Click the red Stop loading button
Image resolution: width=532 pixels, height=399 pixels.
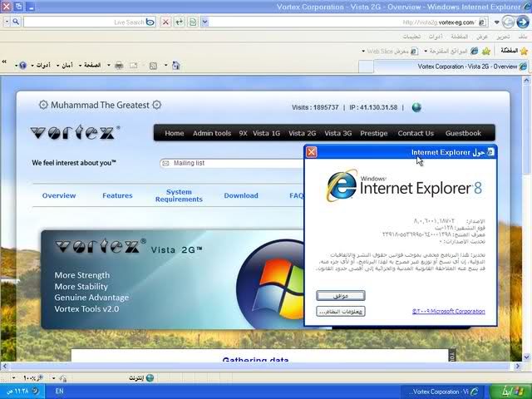[165, 22]
